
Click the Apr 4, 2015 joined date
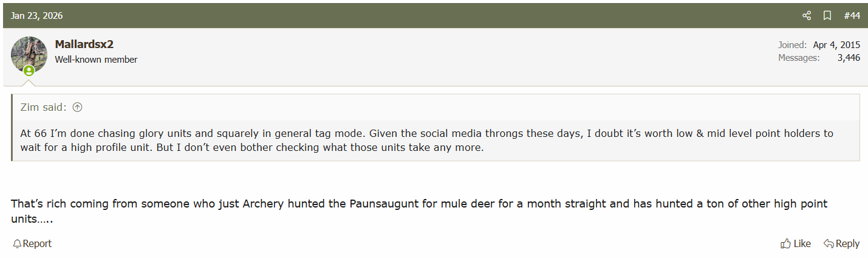(x=836, y=45)
